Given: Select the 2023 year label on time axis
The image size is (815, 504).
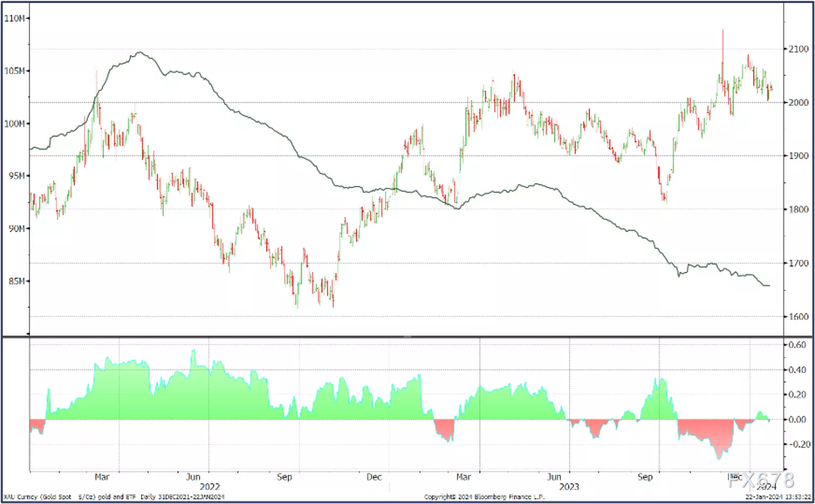Looking at the screenshot, I should click(x=569, y=487).
